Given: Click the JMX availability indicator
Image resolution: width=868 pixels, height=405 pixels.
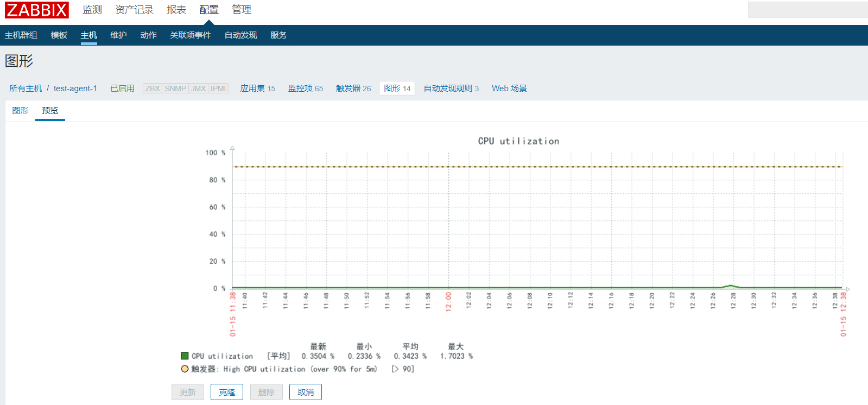Looking at the screenshot, I should pos(198,88).
